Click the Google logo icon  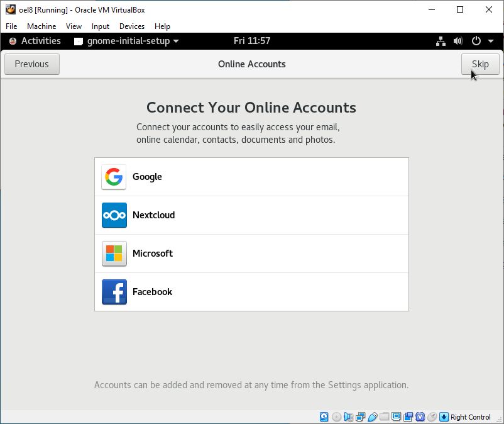pyautogui.click(x=114, y=177)
